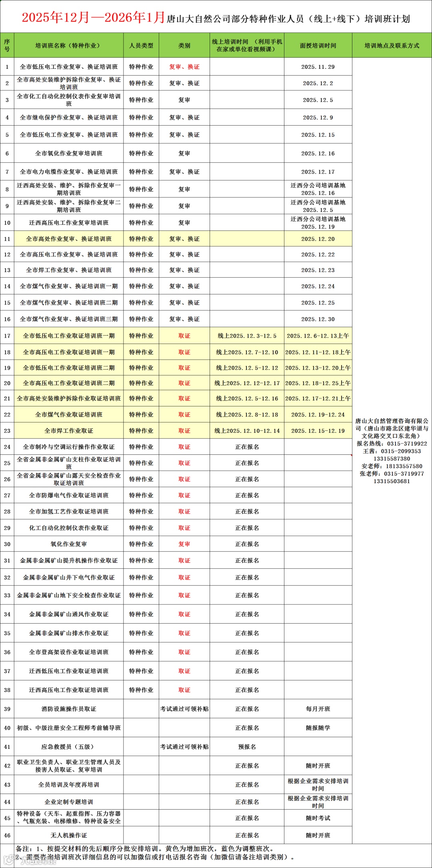Click 预报名 cell
This screenshot has height=868, width=432.
coord(247,746)
